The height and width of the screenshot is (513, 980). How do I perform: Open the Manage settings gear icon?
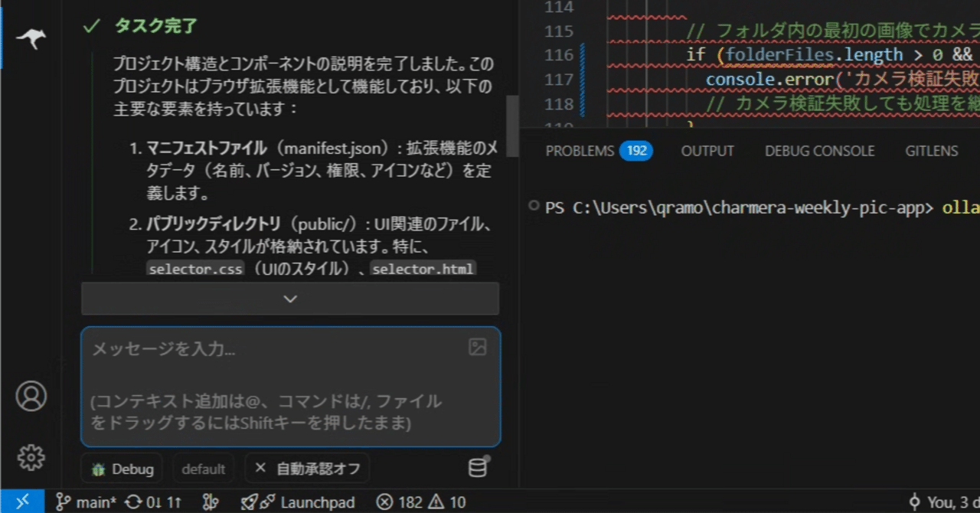(31, 457)
